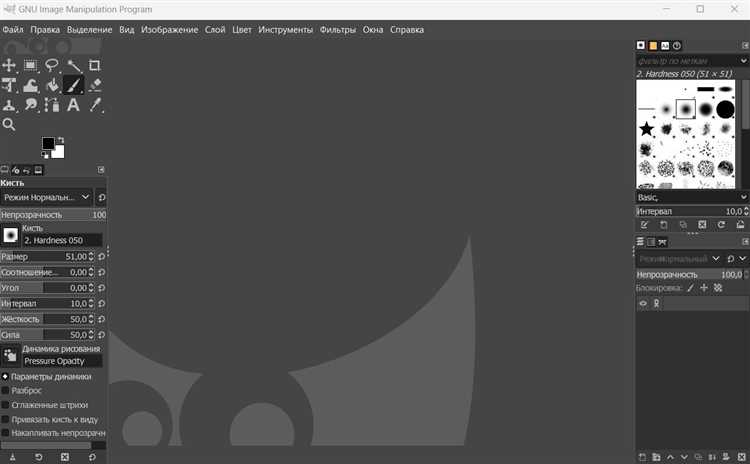The width and height of the screenshot is (750, 464).
Task: Enable Накапливать непрозрачность checkbox
Action: [x=5, y=433]
